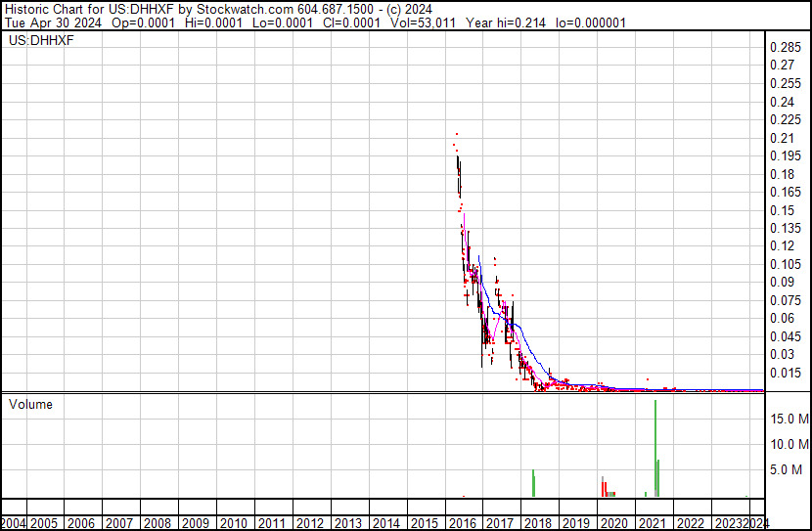Click the 0.045 price axis label
812x531 pixels.
786,337
